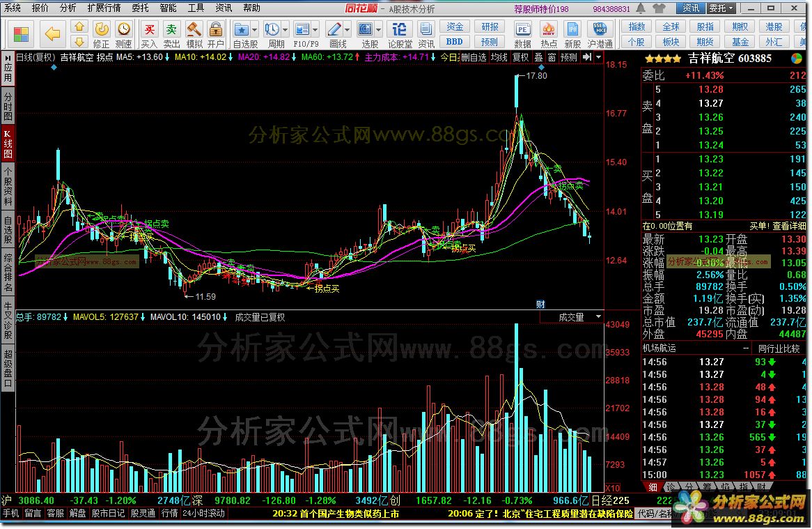This screenshot has width=812, height=529.
Task: Open the 智能 menu
Action: click(168, 8)
